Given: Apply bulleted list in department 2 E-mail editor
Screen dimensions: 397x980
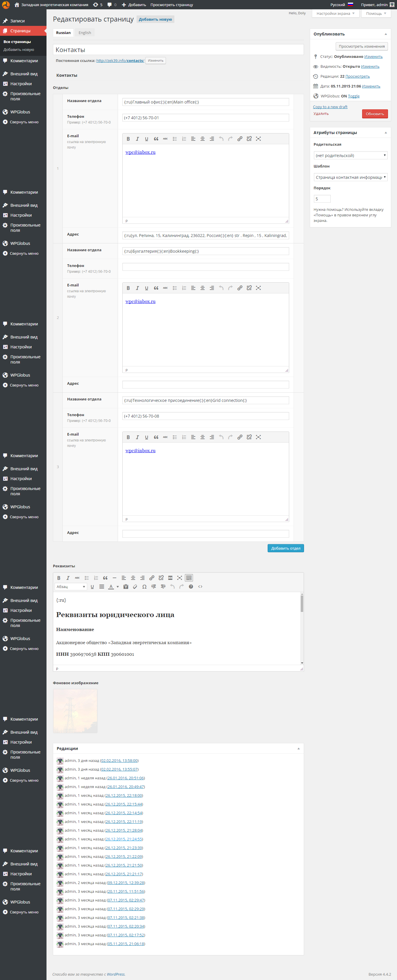Looking at the screenshot, I should (x=175, y=288).
